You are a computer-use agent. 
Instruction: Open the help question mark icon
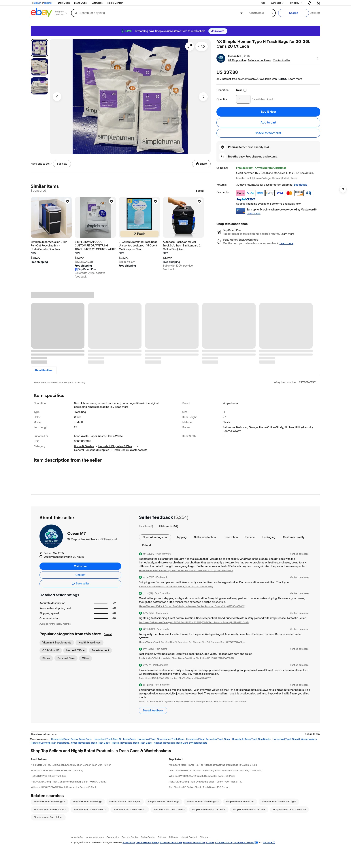tap(343, 190)
